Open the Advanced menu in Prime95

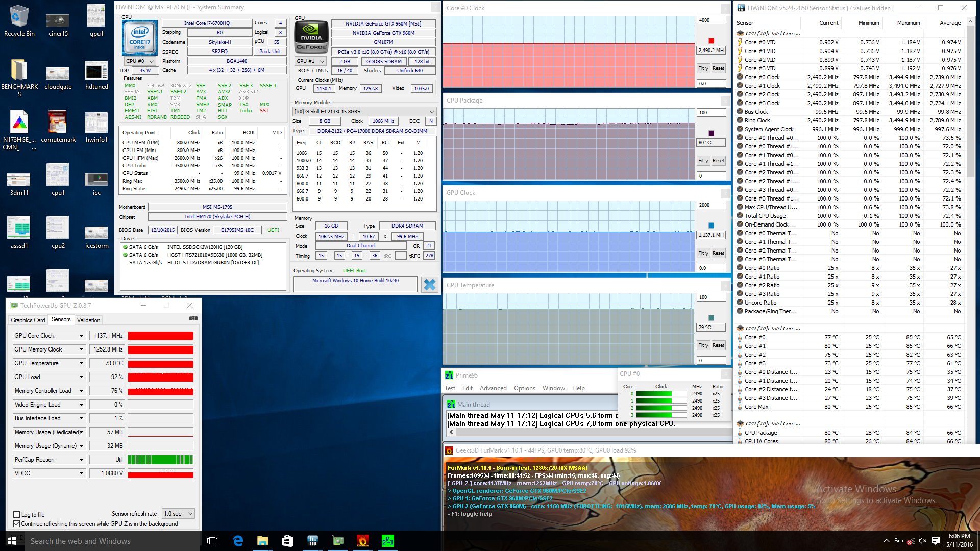click(x=493, y=388)
